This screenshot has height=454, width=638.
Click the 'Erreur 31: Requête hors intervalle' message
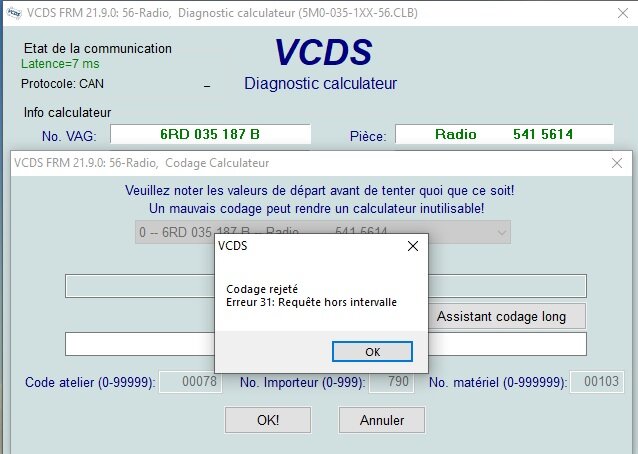[x=311, y=302]
